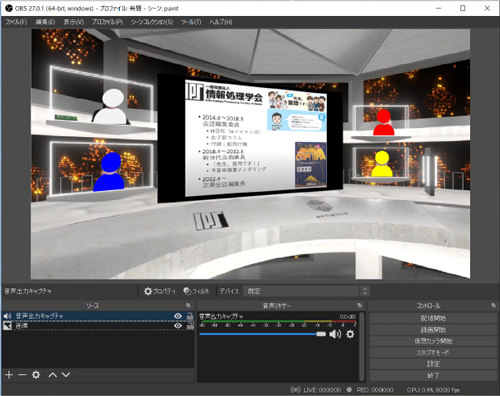The image size is (500, 396).
Task: Open the ツール(T) menu
Action: (191, 22)
